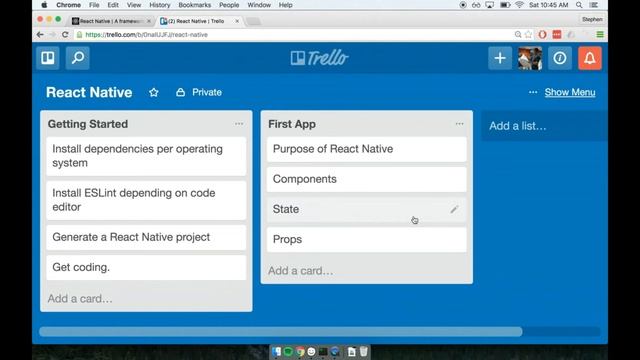
Task: Go back with browser back arrow
Action: 40,35
